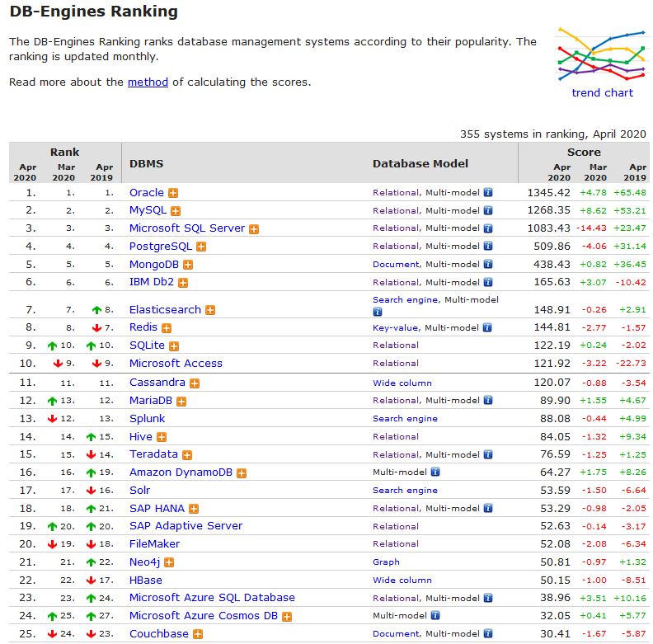Click the Search engine link in Elasticsearch's row
Viewport: 653px width, 644px height.
click(405, 299)
